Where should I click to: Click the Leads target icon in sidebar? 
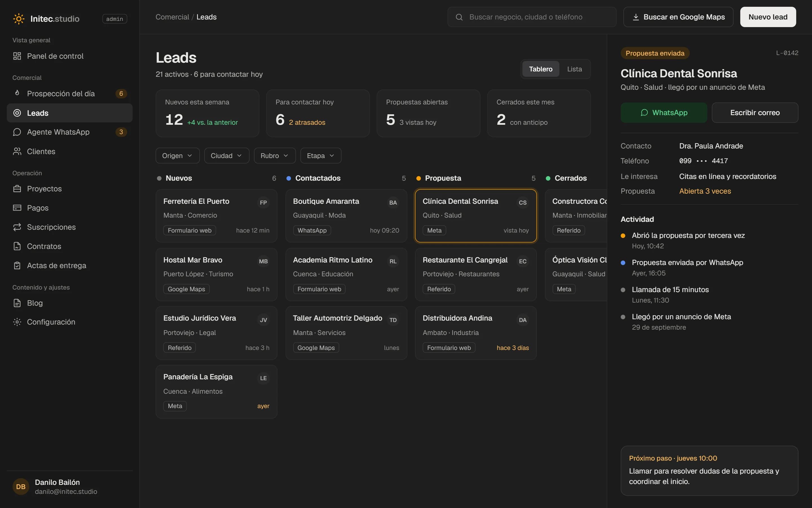point(17,113)
